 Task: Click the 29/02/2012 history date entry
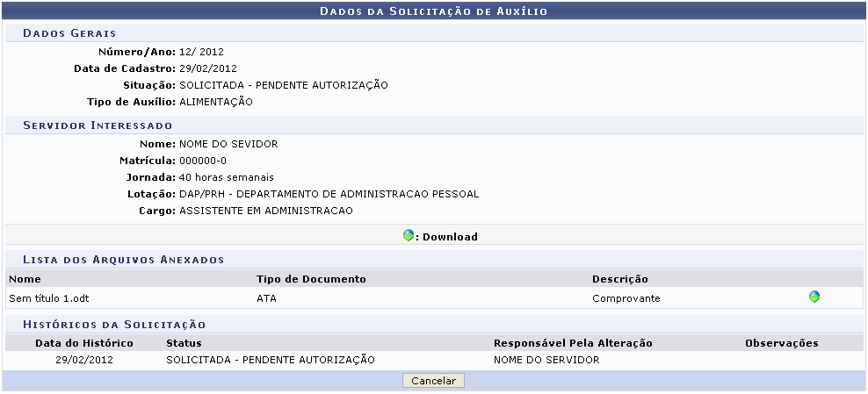point(84,360)
